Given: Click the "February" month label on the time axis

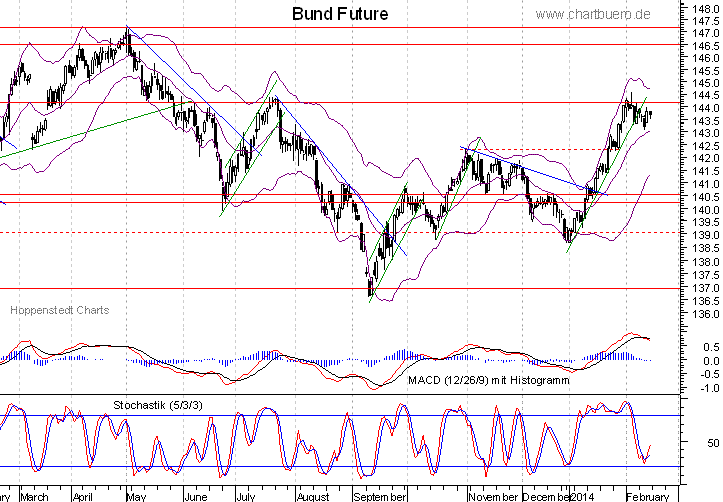Looking at the screenshot, I should 648,497.
